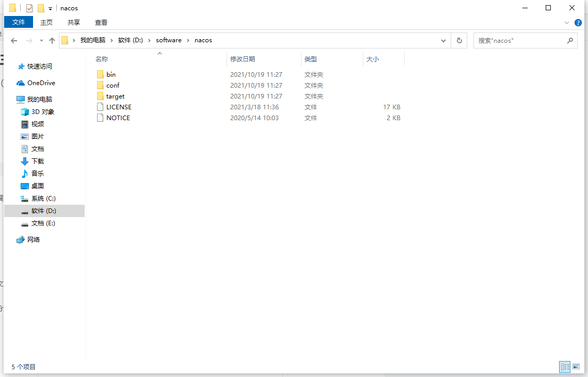The width and height of the screenshot is (588, 377).
Task: Select the NOTICE file name
Action: click(118, 118)
